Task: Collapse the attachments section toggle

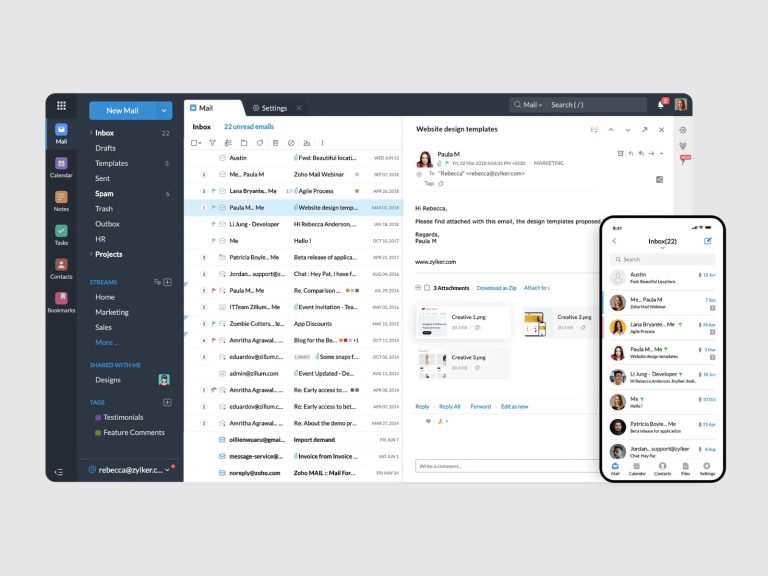Action: coord(418,288)
